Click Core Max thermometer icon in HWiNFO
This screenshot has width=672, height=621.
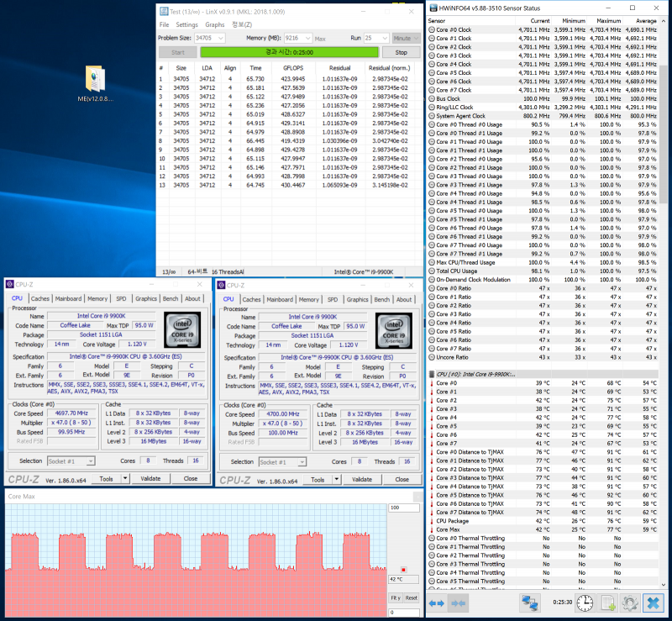tap(432, 529)
